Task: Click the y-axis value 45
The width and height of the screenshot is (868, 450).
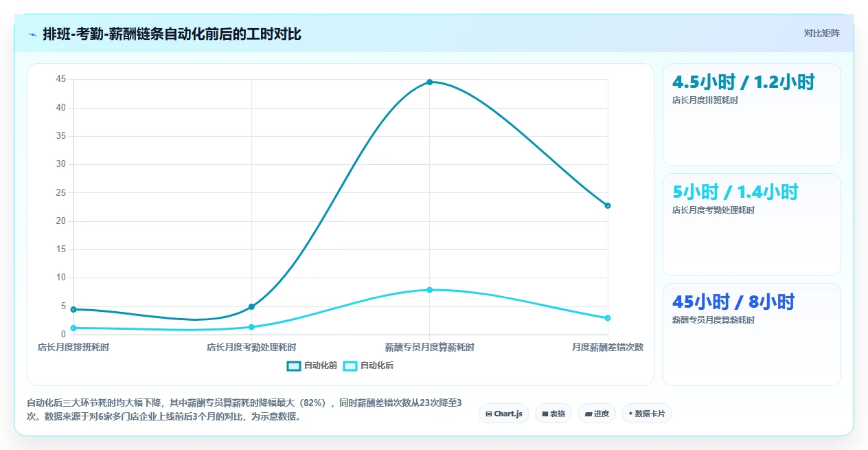Action: (61, 80)
